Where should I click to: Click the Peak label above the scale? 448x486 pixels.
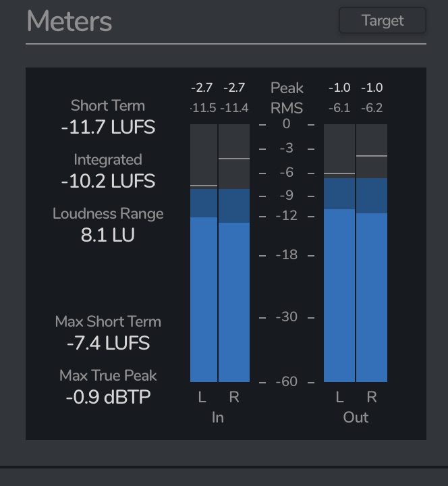[x=287, y=88]
